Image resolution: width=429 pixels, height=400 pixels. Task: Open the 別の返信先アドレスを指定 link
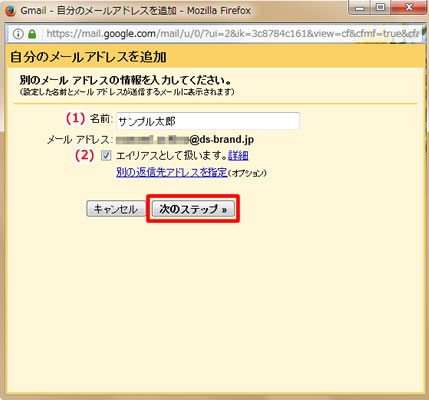click(x=172, y=172)
